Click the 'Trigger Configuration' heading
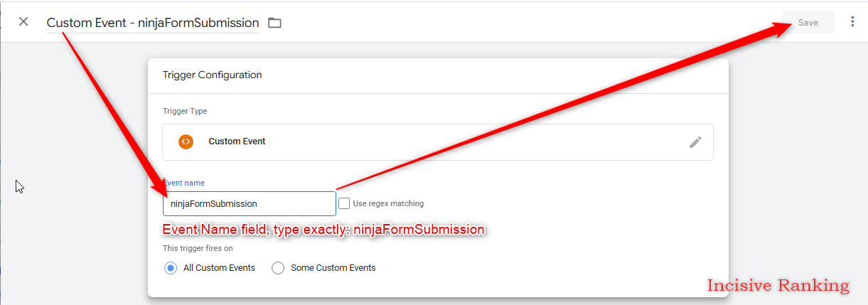This screenshot has width=868, height=305. click(x=212, y=75)
